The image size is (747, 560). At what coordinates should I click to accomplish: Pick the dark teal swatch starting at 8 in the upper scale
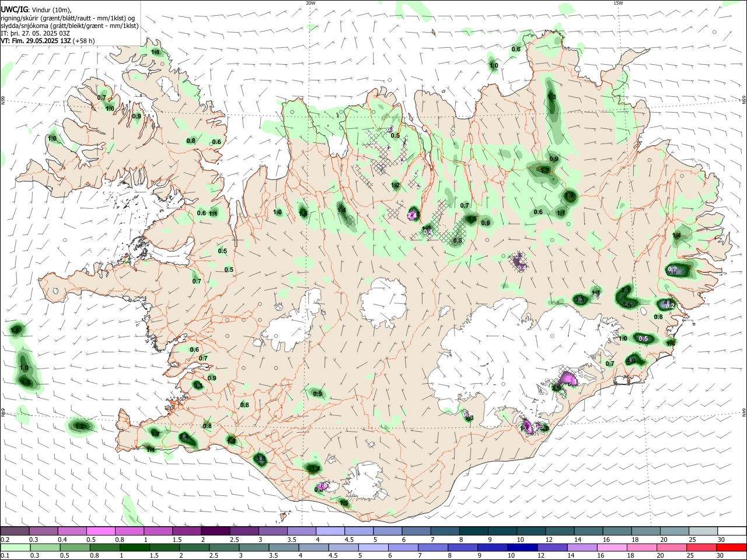pyautogui.click(x=474, y=531)
